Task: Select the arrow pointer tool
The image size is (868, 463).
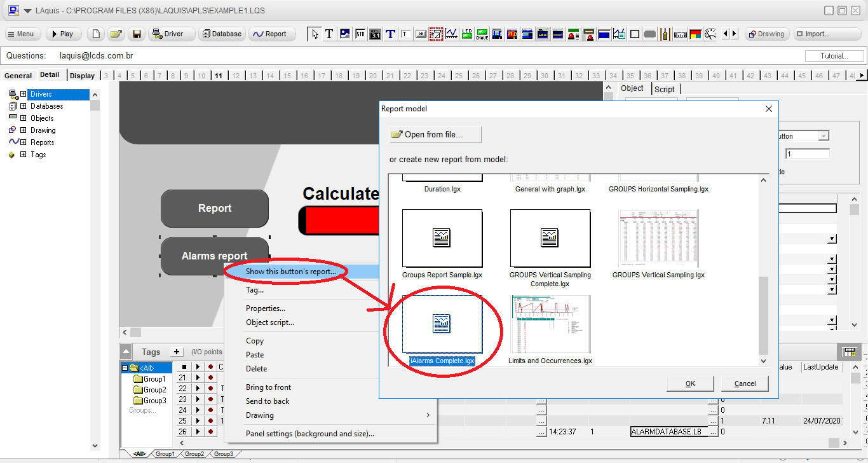Action: point(315,34)
